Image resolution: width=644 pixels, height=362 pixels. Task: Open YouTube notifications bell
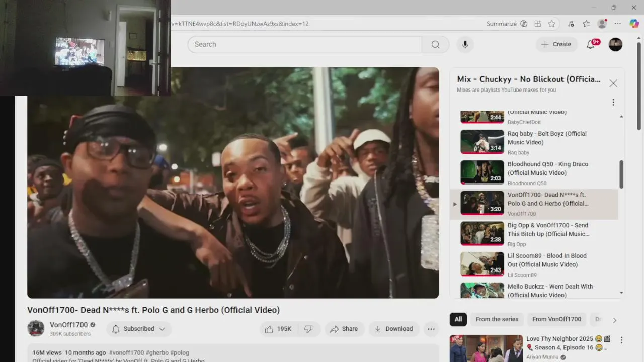pos(591,44)
